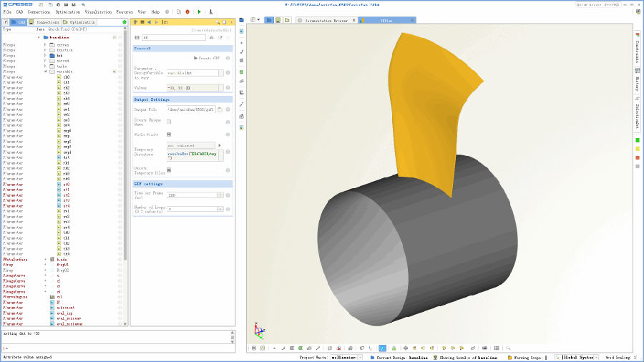Browse for the output file folder icon
Image resolution: width=644 pixels, height=362 pixels.
click(220, 109)
